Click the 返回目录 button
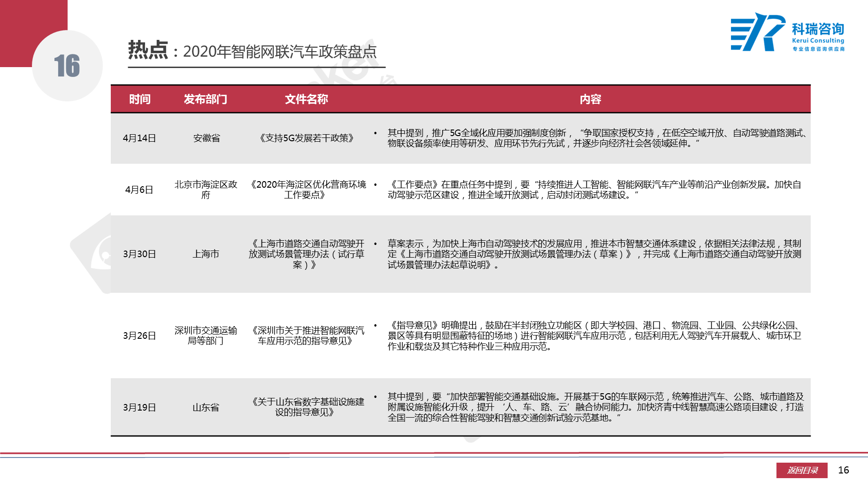 point(802,470)
